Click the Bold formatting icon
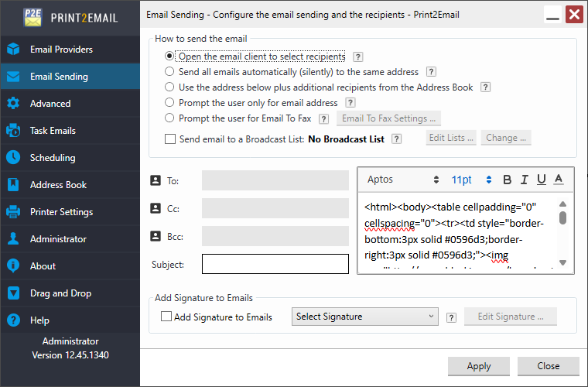Screen dimensions: 588x387 point(508,180)
